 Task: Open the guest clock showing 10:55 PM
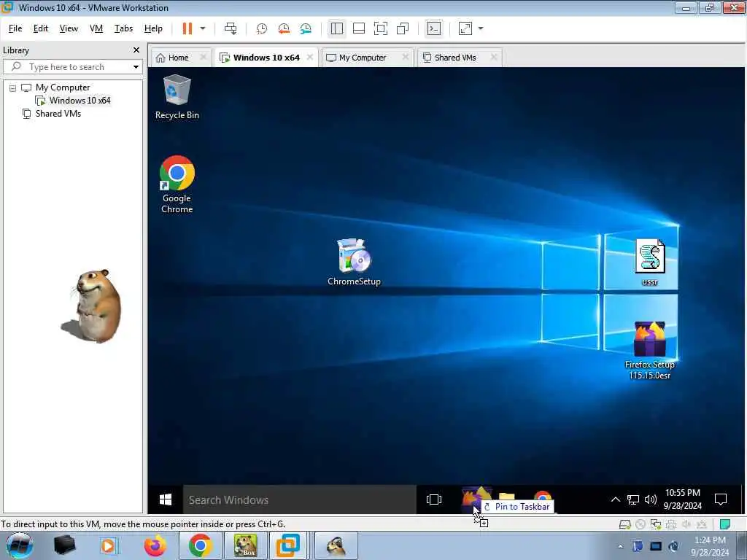coord(683,499)
